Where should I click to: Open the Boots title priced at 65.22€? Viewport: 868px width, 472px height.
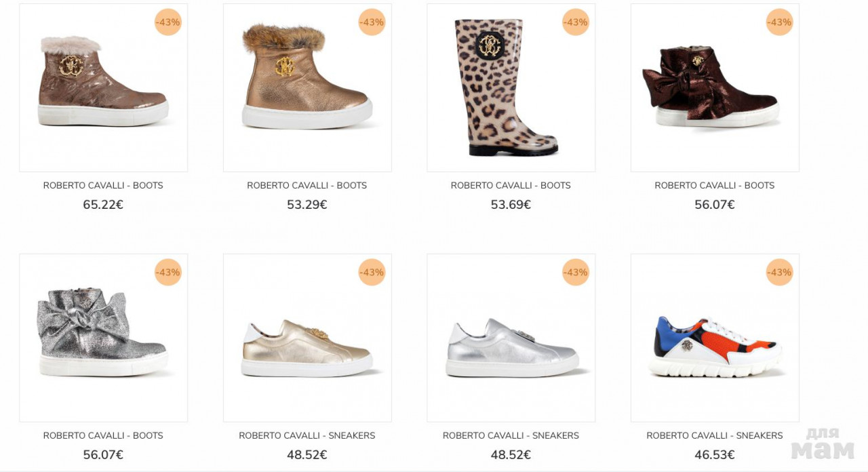click(x=103, y=186)
